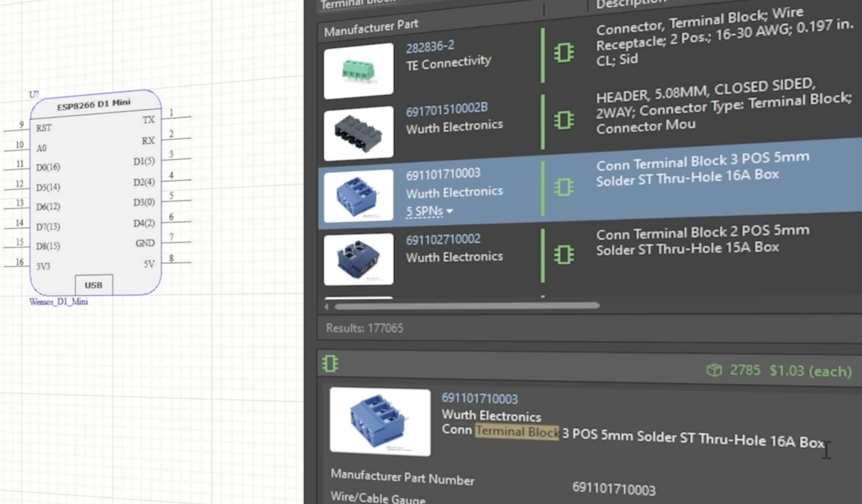Click the Manufacturer Part column header
This screenshot has width=862, height=504.
(371, 28)
